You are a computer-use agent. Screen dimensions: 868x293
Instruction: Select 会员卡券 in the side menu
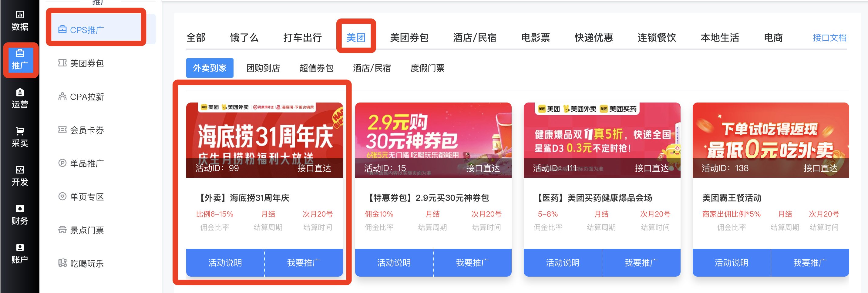click(x=81, y=130)
